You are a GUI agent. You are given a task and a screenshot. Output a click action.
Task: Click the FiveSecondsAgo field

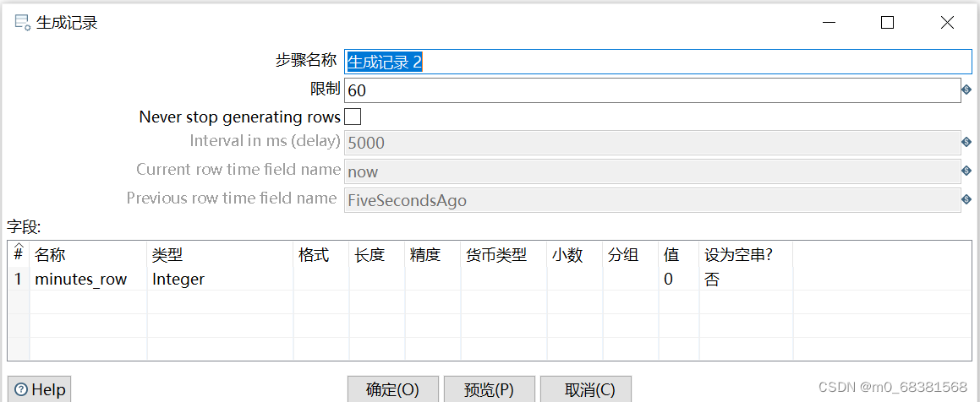(652, 200)
